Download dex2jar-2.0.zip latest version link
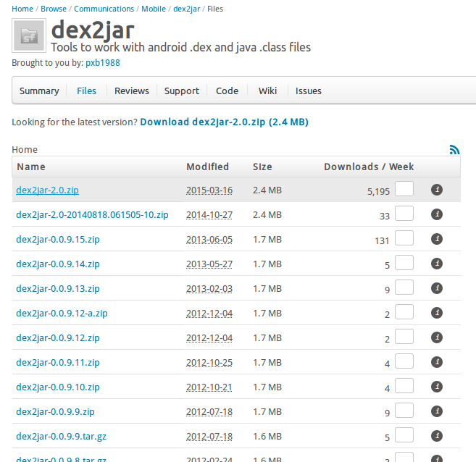 click(x=225, y=122)
